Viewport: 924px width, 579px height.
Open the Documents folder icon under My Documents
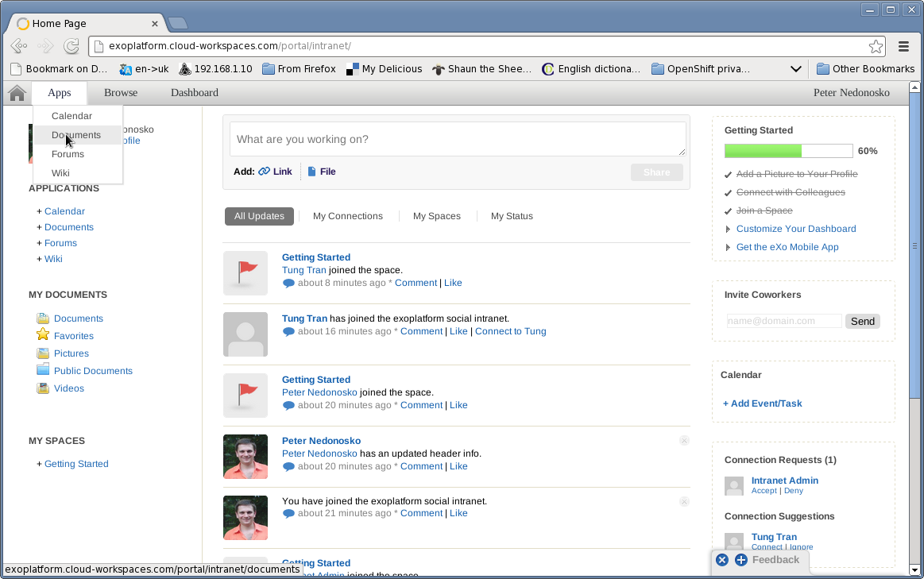pos(43,318)
